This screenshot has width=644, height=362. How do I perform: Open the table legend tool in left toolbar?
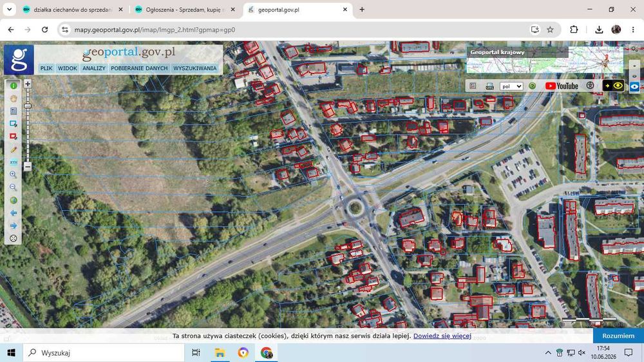(14, 111)
